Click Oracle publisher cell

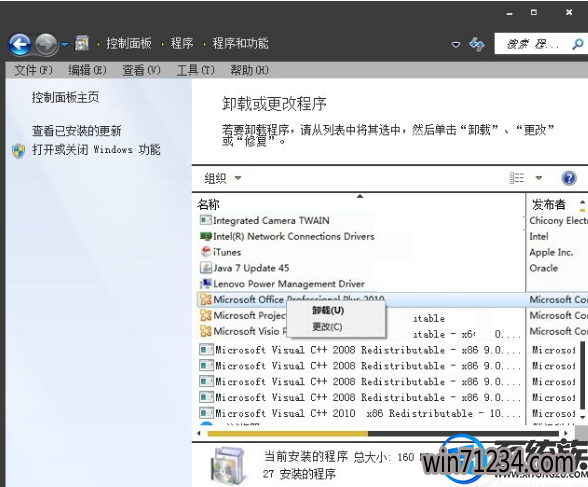tap(543, 268)
